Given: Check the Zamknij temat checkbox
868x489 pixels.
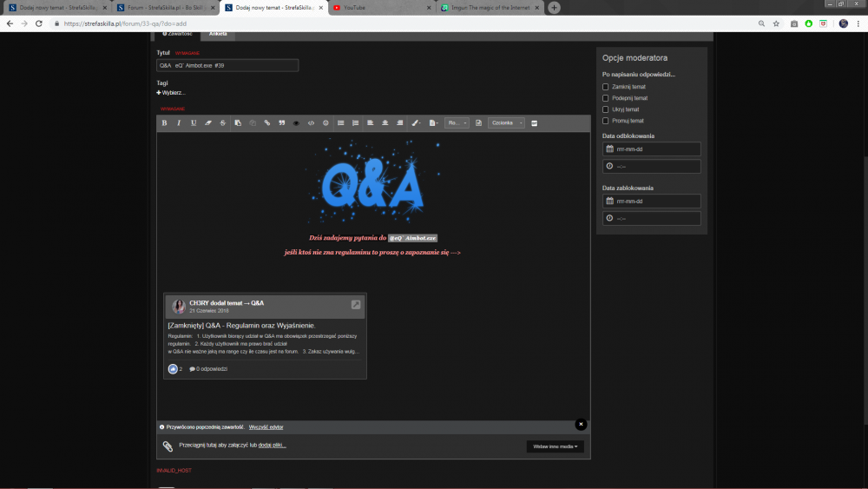Looking at the screenshot, I should click(x=606, y=87).
